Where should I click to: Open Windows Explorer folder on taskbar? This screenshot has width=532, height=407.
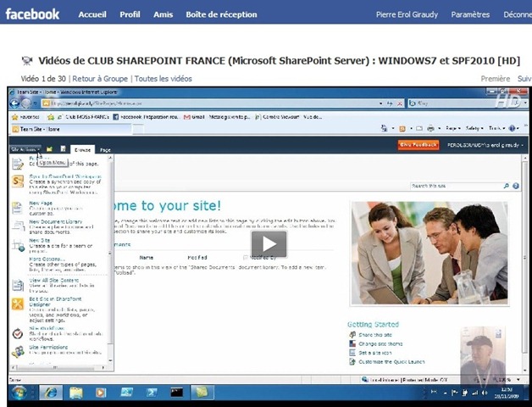tap(76, 393)
